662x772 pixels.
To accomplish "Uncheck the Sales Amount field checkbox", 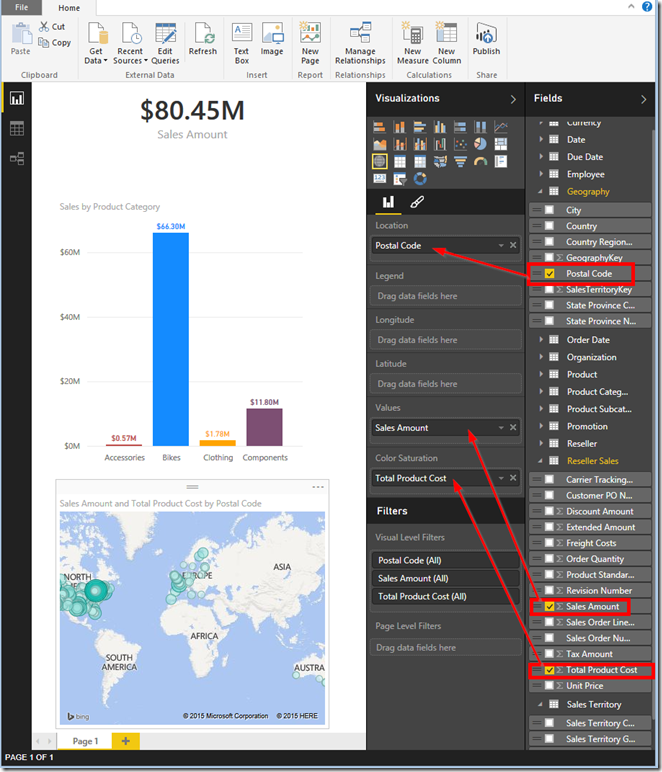I will (x=549, y=607).
